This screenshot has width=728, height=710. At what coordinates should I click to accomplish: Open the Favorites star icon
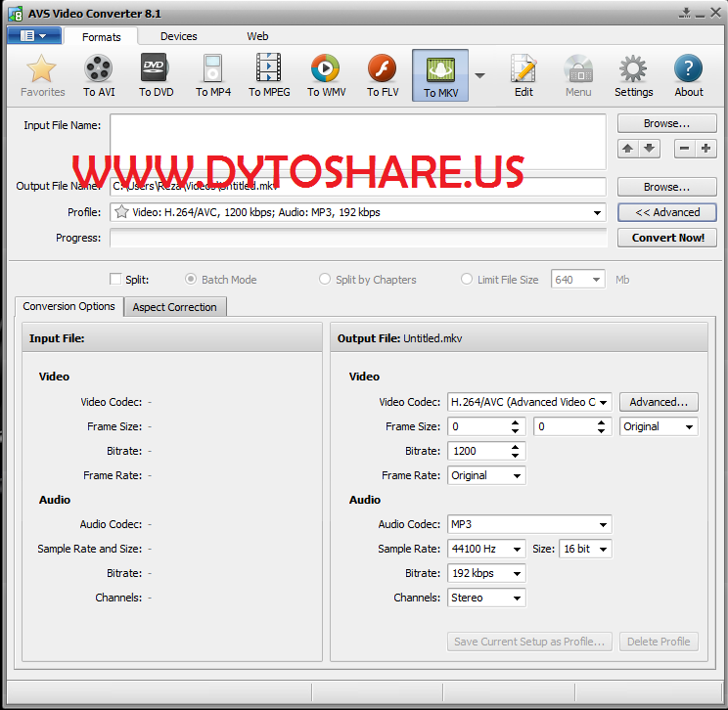[42, 75]
